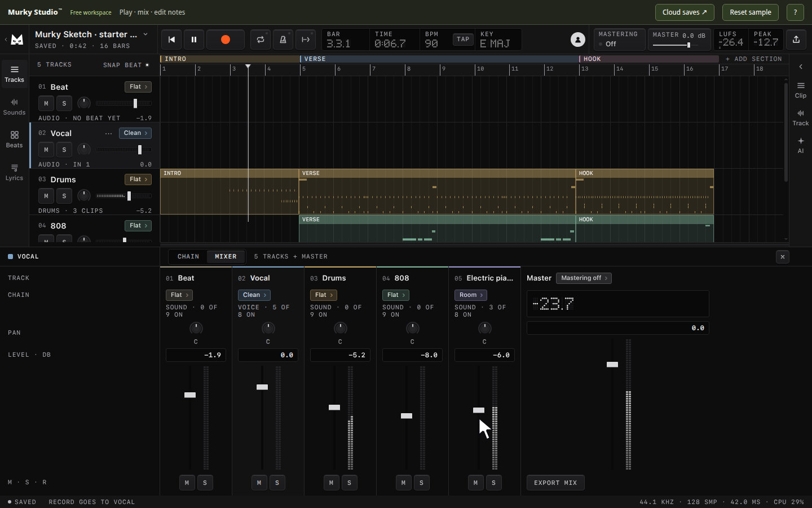Open the Beats sidebar panel
The image size is (812, 508).
click(x=15, y=139)
